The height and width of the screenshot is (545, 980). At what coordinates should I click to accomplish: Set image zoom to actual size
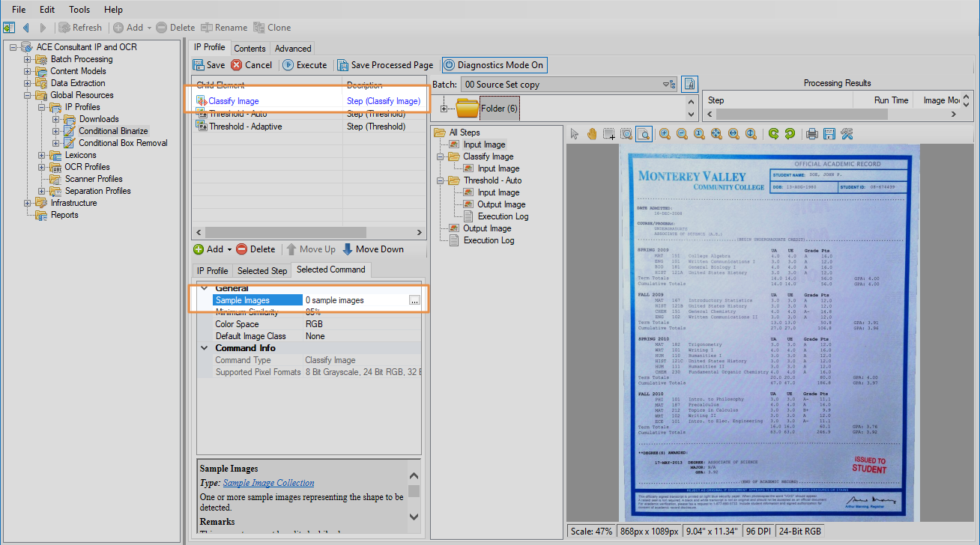point(699,134)
